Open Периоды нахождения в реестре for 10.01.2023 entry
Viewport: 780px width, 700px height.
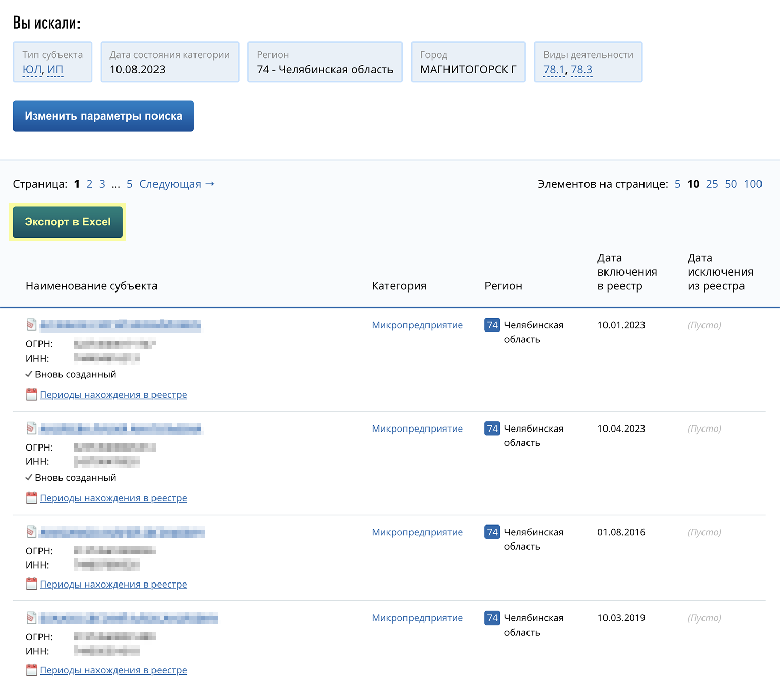click(x=113, y=395)
